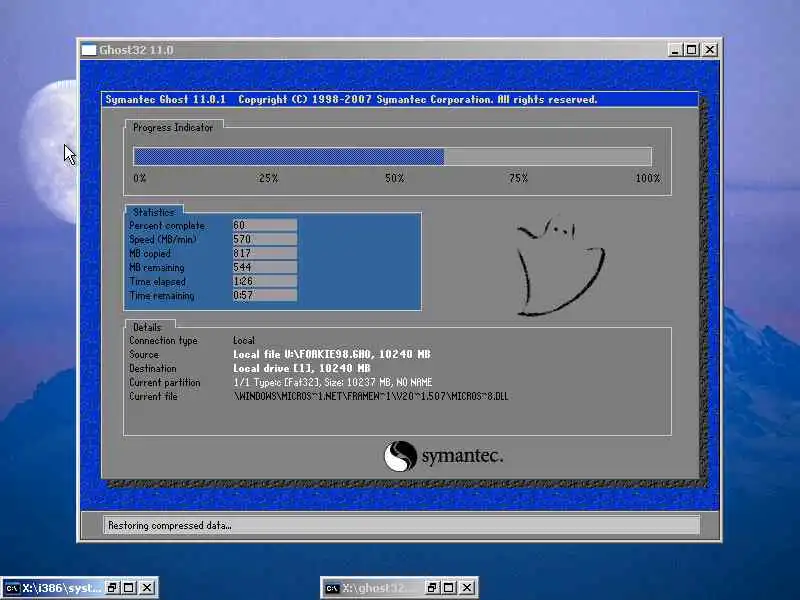Click the MB copied value 817
The image size is (800, 600).
[x=264, y=253]
